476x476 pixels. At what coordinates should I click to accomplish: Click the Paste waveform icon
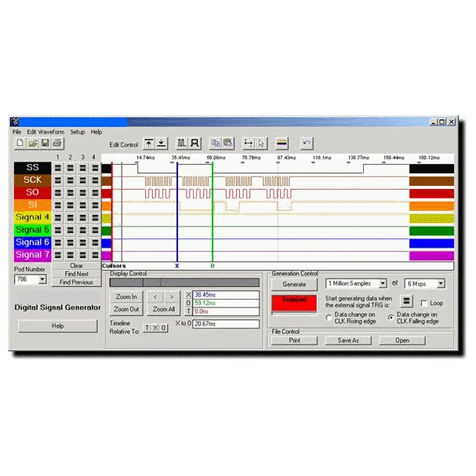pyautogui.click(x=228, y=143)
